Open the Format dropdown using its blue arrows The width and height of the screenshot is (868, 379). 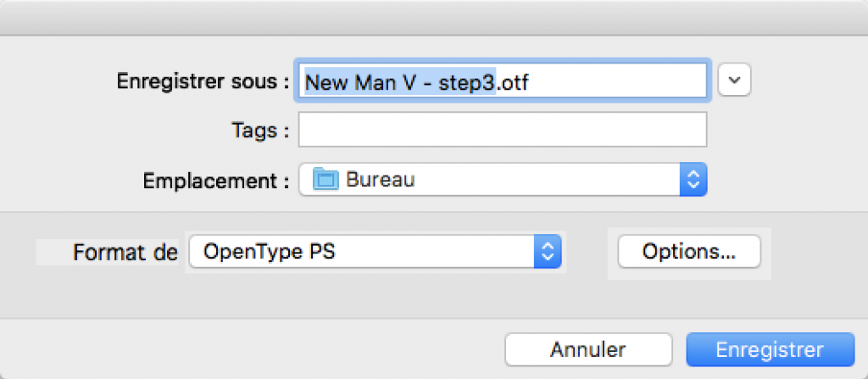[x=547, y=251]
